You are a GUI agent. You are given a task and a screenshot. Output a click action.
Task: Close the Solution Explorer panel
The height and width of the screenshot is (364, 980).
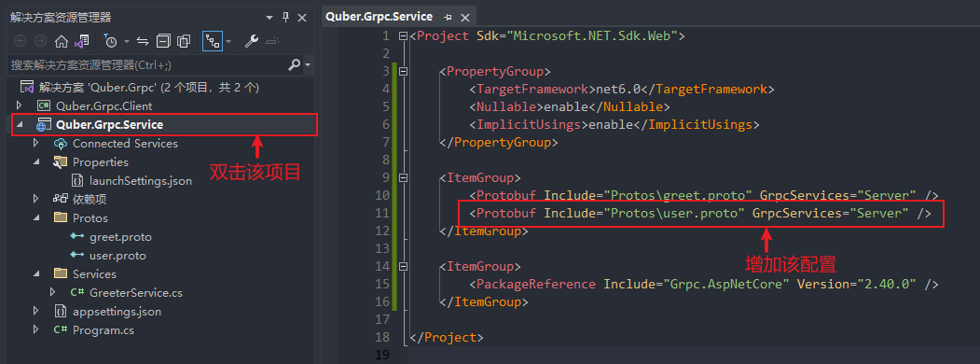click(303, 17)
